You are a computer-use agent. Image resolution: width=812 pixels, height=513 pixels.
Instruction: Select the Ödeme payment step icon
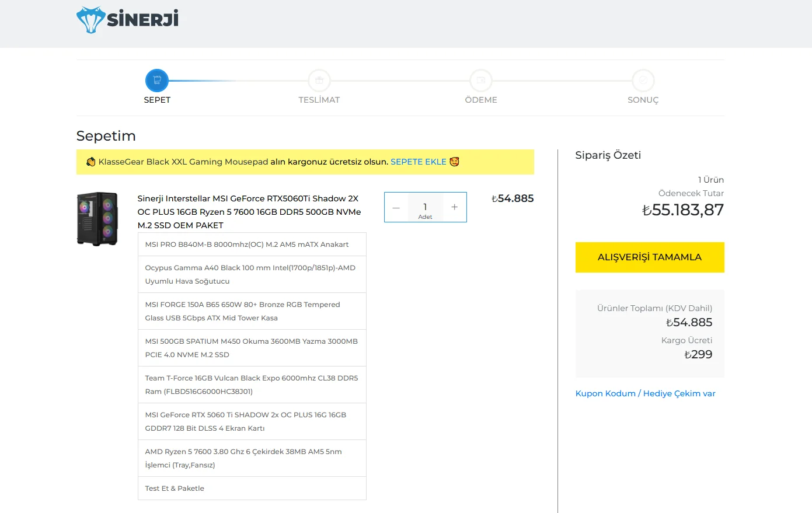point(481,81)
